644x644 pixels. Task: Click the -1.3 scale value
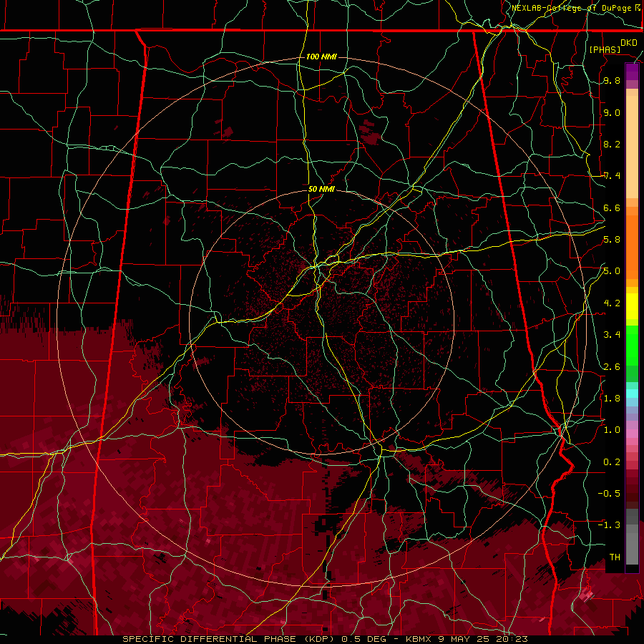(x=609, y=525)
